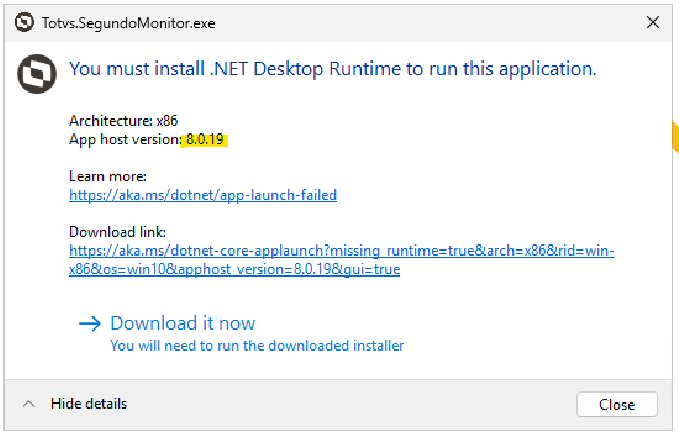
Task: Click the Hide details label
Action: (x=89, y=404)
